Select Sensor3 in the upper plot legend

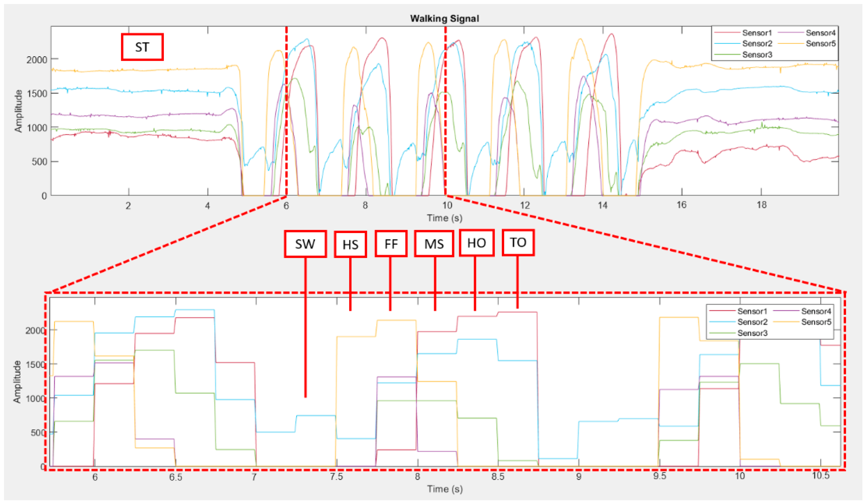point(757,55)
